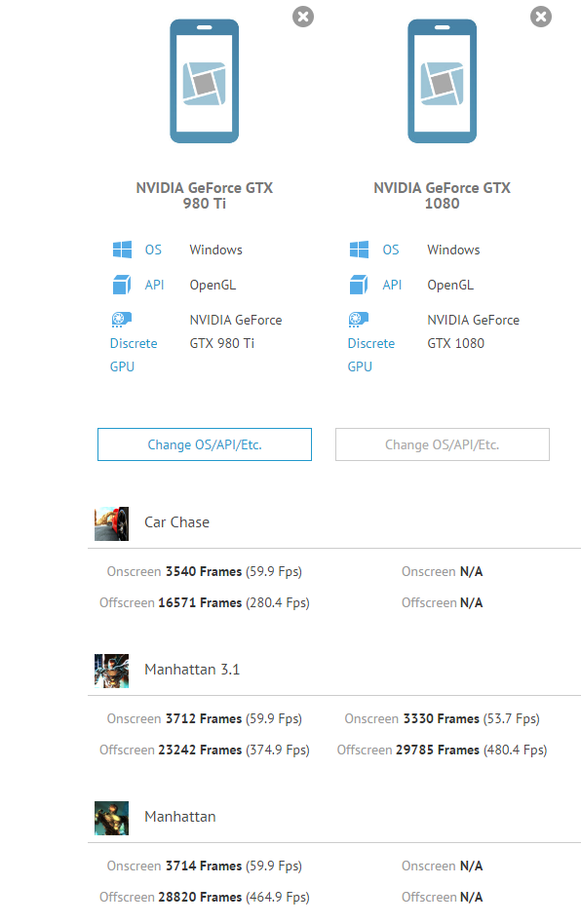Click OpenGL API value under GTX 1080
The image size is (581, 924).
tap(450, 286)
